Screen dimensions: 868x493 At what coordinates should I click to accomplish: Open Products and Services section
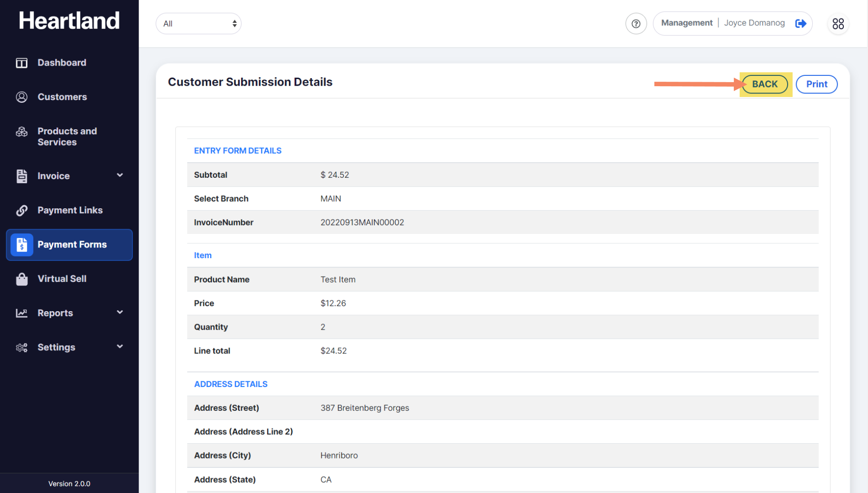[x=67, y=136]
